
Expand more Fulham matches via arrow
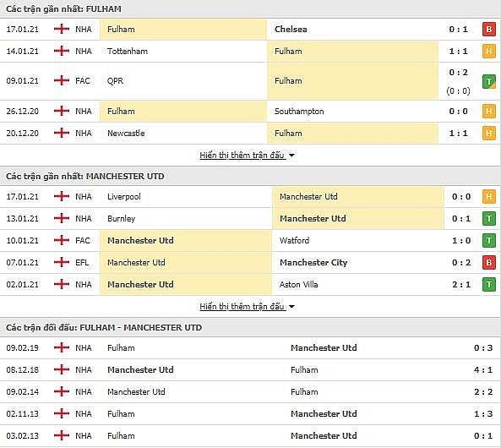tap(291, 156)
